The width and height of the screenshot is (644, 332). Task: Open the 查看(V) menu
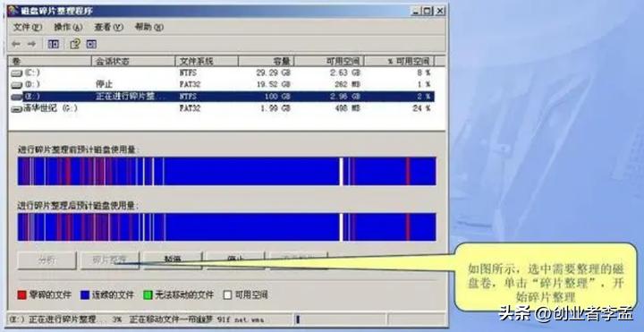tap(108, 27)
